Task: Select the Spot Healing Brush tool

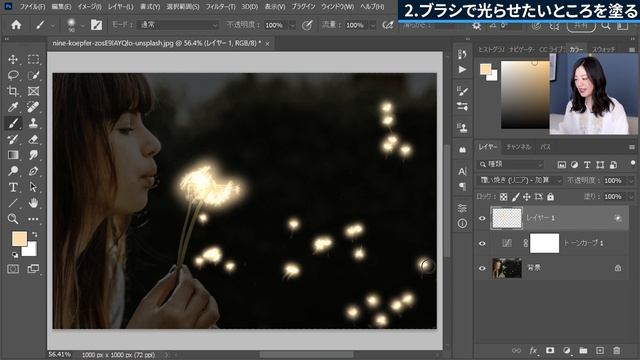Action: (x=33, y=107)
